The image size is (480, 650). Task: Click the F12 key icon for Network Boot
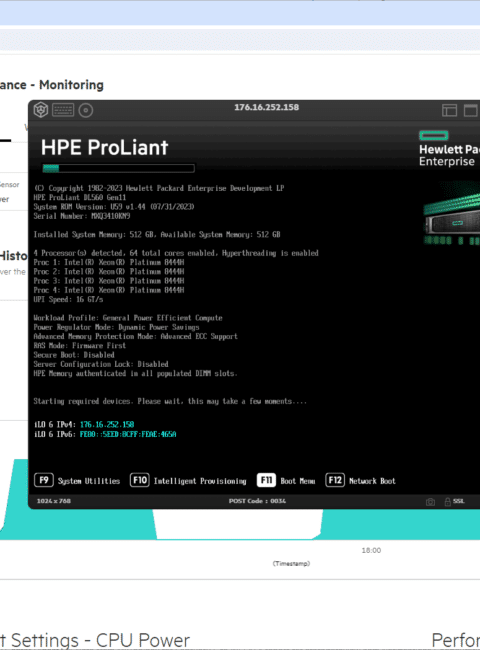(x=335, y=480)
